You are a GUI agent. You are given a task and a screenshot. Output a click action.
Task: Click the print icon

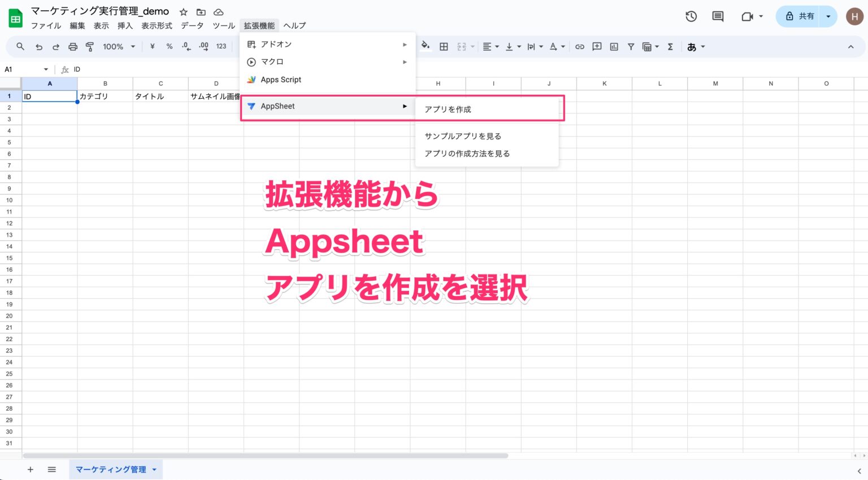click(73, 46)
